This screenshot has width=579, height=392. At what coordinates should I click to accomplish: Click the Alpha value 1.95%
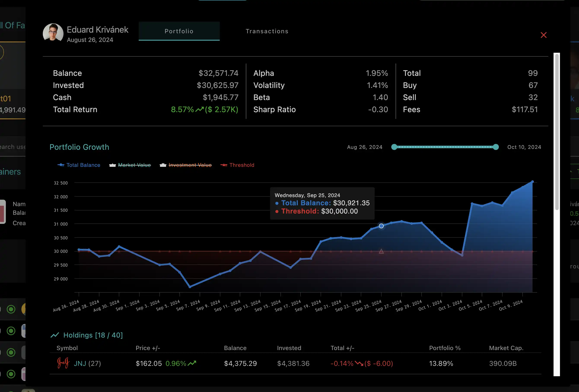point(377,73)
